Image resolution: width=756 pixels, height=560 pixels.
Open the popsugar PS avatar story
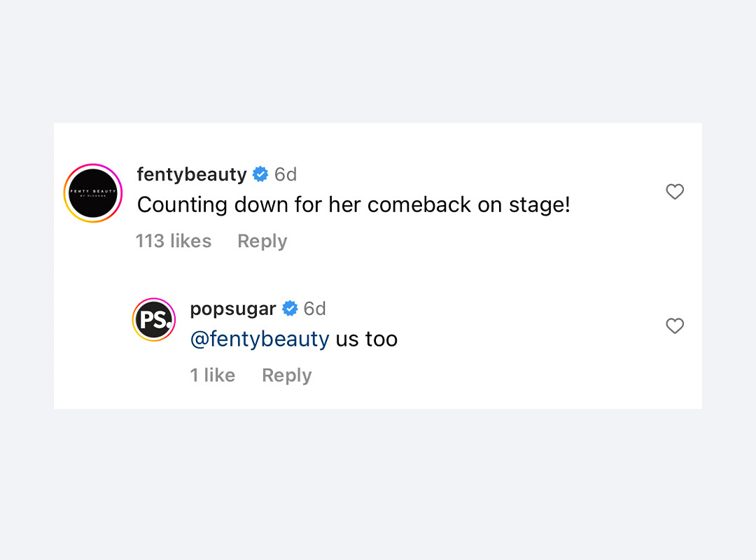[154, 319]
